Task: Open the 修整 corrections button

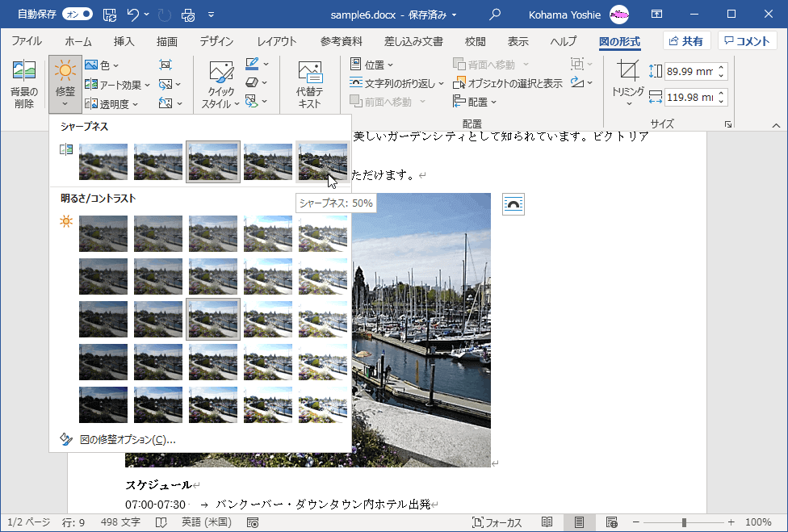Action: click(65, 84)
